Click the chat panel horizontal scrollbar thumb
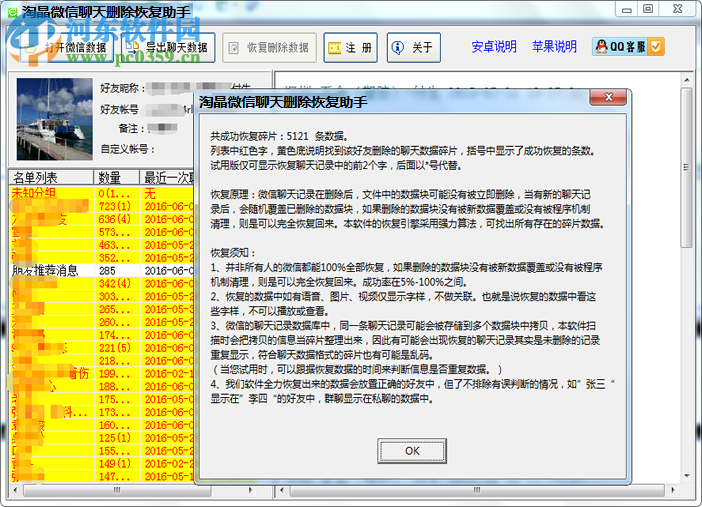702x507 pixels. click(x=477, y=490)
